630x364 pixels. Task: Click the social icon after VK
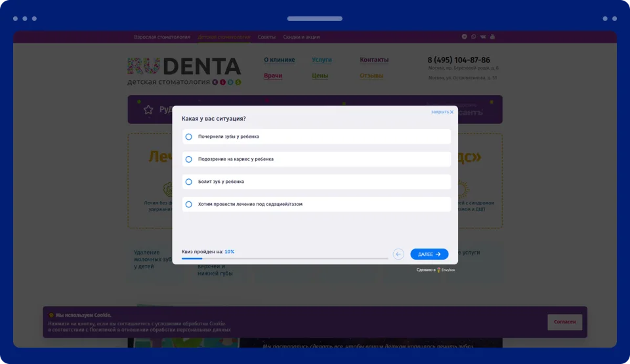493,37
